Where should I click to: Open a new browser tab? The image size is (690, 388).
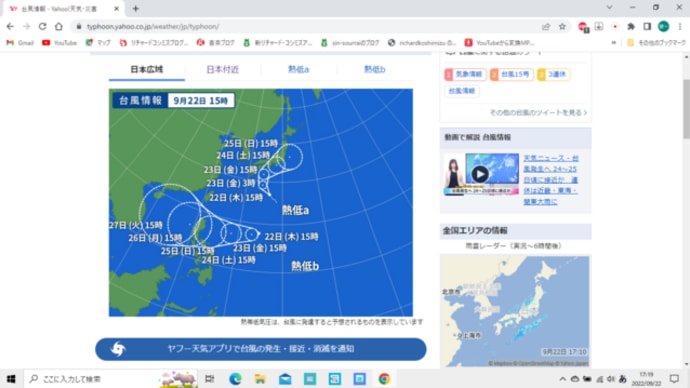pos(136,8)
